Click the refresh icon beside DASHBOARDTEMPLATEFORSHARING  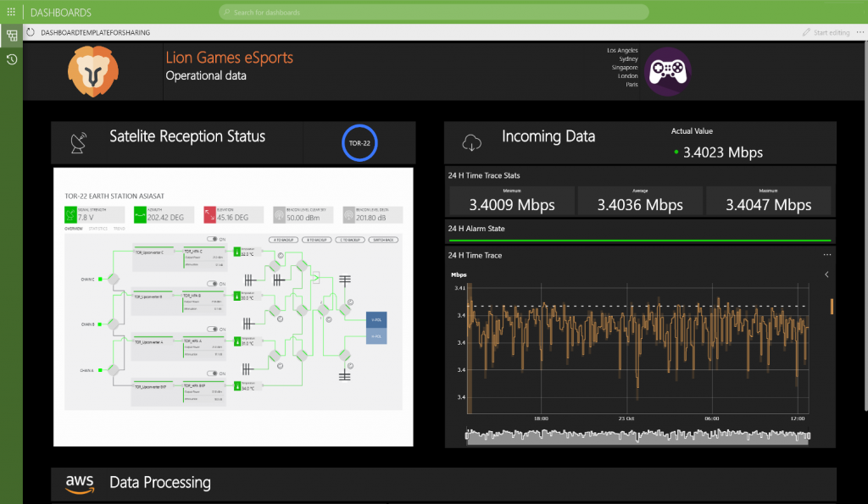31,32
